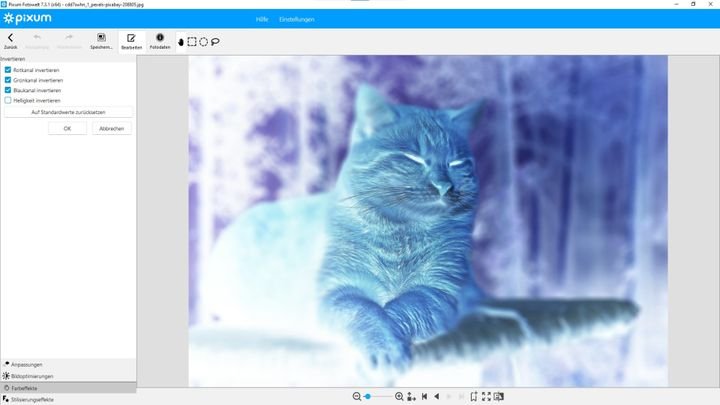Image resolution: width=720 pixels, height=405 pixels.
Task: Choose the elliptical selection tool
Action: click(203, 42)
